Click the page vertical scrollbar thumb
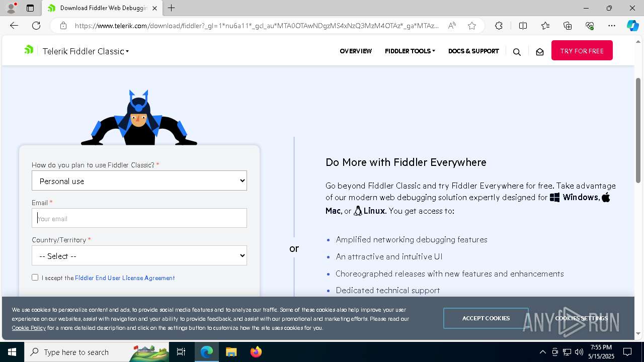Viewport: 644px width, 362px height. pyautogui.click(x=638, y=130)
